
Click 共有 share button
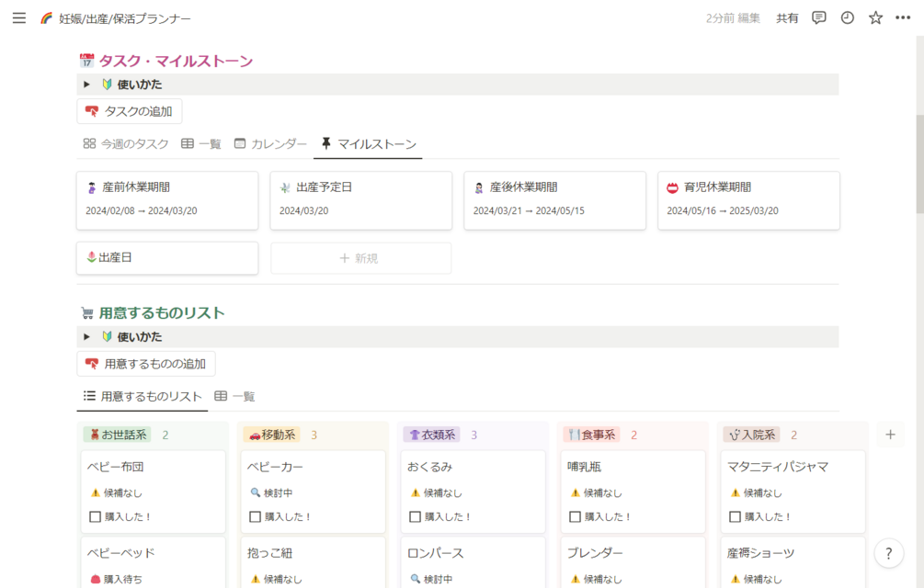787,18
